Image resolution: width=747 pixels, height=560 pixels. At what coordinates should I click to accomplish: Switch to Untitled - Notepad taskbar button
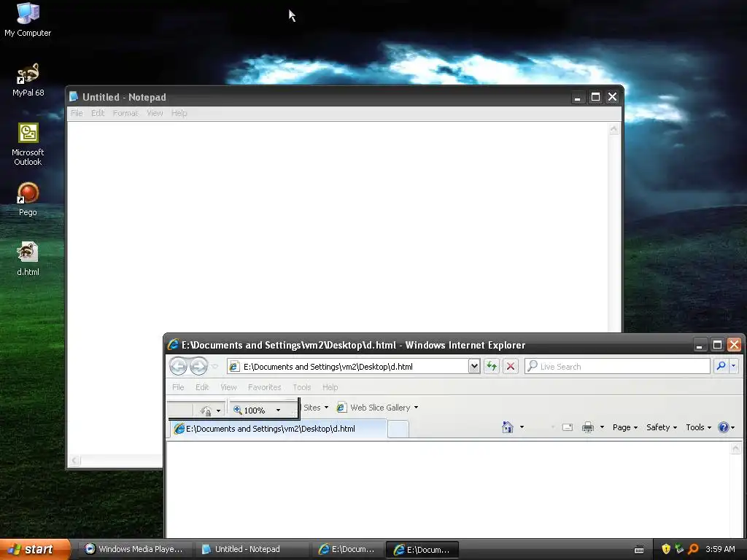(x=252, y=549)
